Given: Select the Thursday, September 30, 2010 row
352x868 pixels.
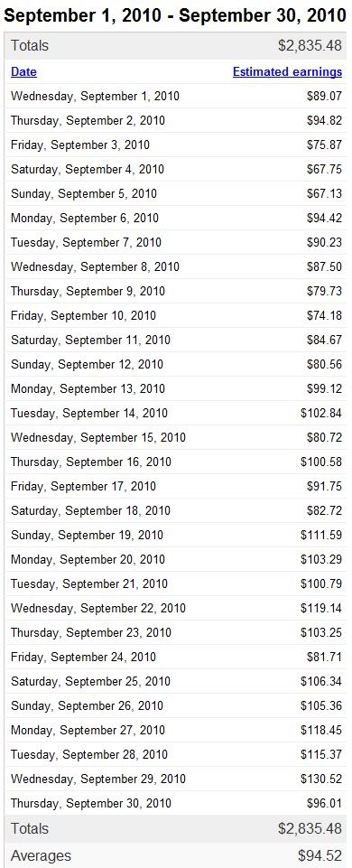Looking at the screenshot, I should tap(176, 803).
